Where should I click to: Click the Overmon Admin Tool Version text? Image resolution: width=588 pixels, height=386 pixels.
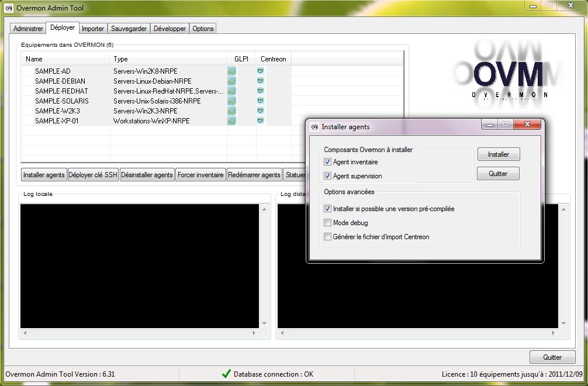point(60,374)
